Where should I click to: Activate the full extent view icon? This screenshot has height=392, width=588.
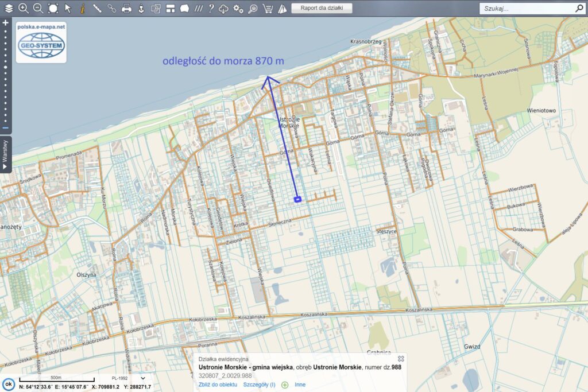(x=53, y=8)
